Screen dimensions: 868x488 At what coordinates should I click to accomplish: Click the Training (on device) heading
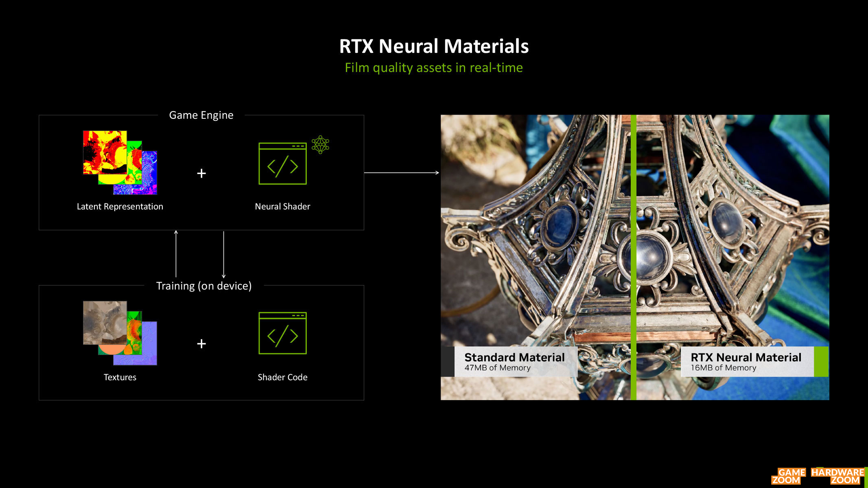(204, 286)
